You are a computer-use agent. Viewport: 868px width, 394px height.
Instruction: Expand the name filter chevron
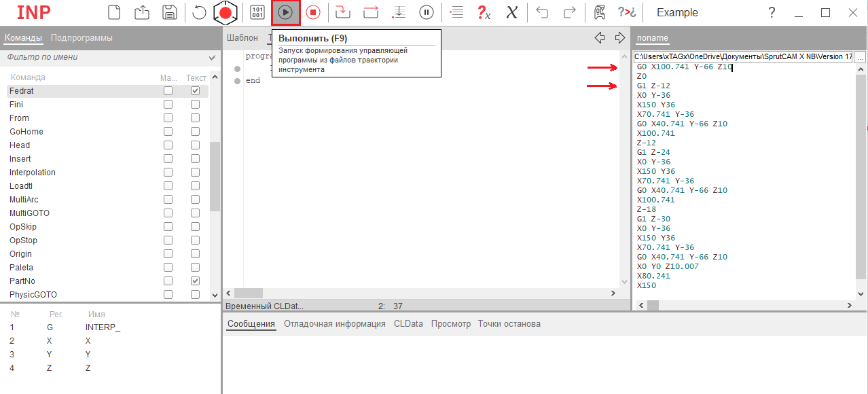tap(212, 58)
